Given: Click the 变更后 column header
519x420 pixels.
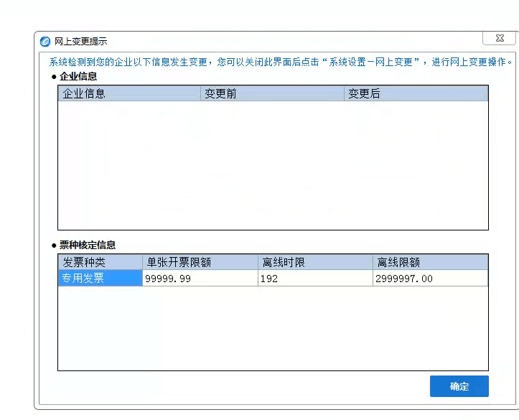Looking at the screenshot, I should (x=416, y=93).
